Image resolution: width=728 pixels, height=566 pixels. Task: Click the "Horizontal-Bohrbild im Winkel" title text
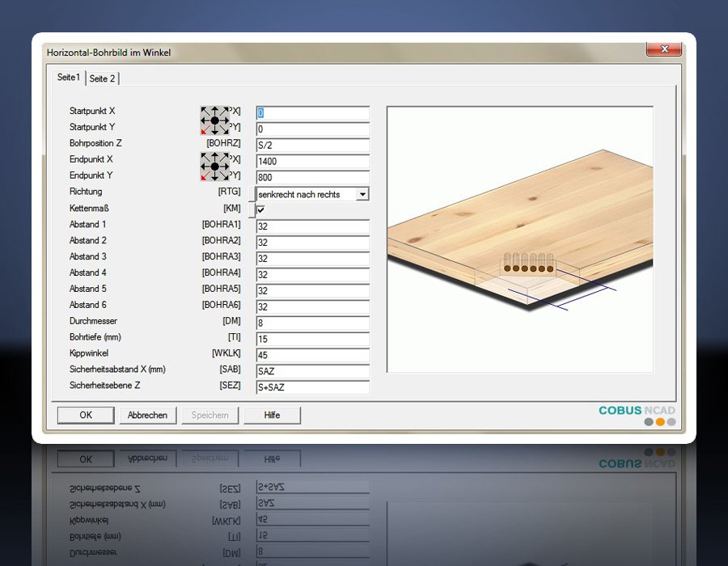tap(108, 53)
